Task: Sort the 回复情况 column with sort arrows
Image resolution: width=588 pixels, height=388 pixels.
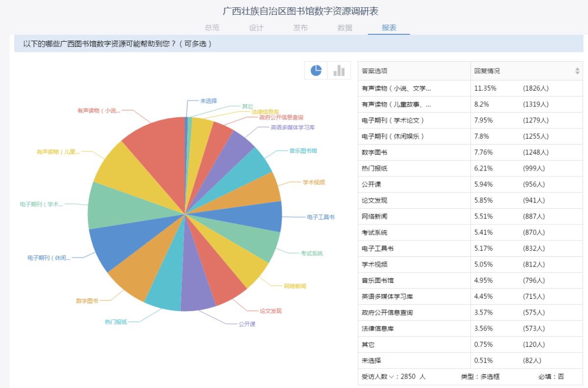Action: pos(577,71)
